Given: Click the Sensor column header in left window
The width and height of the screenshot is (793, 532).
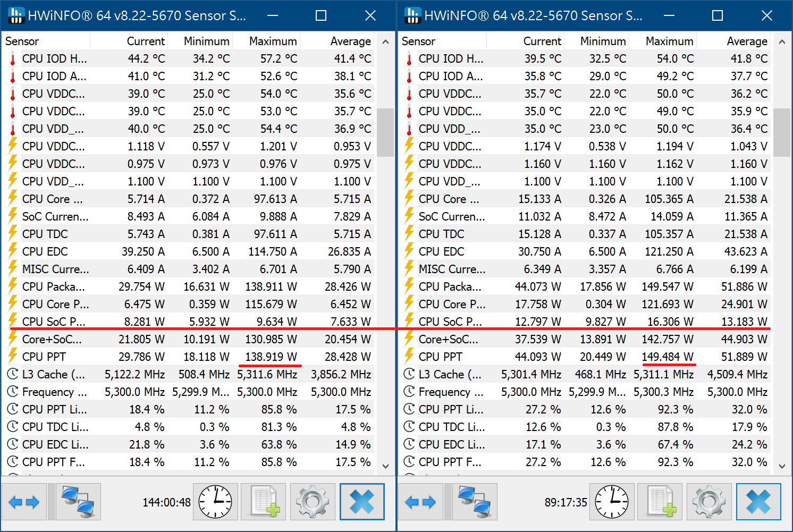Looking at the screenshot, I should [x=22, y=41].
